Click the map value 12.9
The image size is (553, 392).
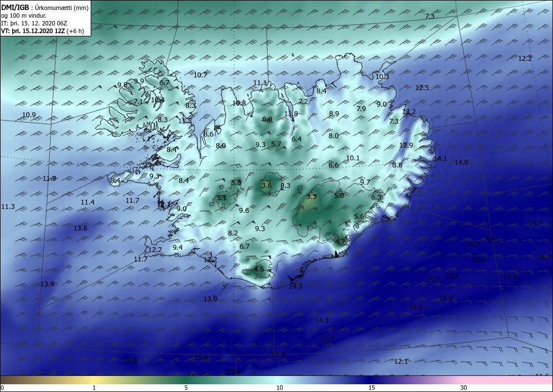coord(406,145)
